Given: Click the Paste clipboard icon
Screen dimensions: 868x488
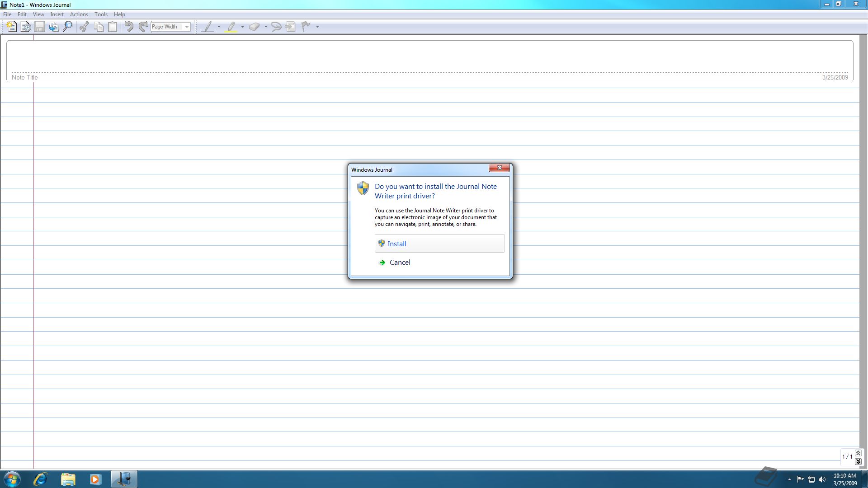Looking at the screenshot, I should [x=113, y=27].
